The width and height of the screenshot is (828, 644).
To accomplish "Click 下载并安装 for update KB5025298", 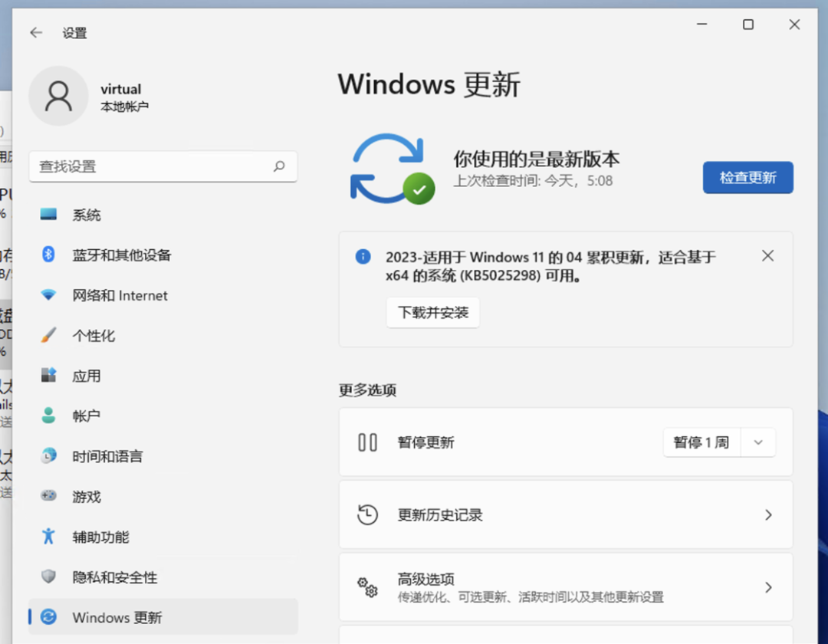I will click(x=432, y=312).
